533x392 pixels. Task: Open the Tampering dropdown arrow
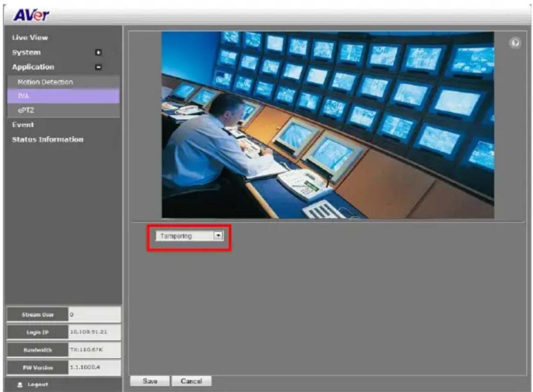click(x=218, y=235)
